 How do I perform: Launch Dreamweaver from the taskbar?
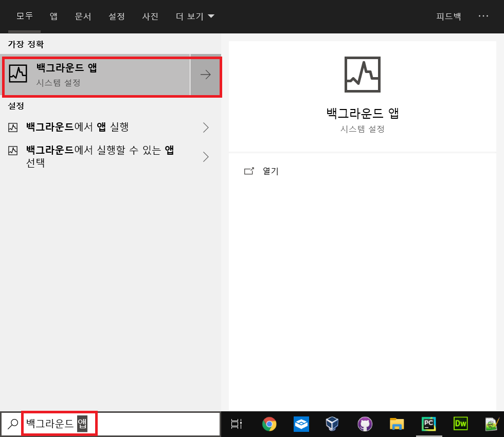[x=460, y=424]
